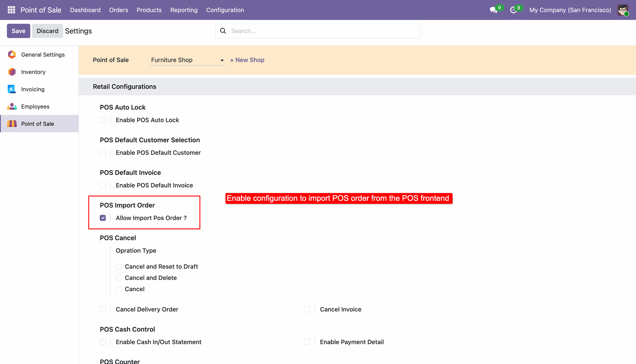The height and width of the screenshot is (364, 636).
Task: Open the user avatar menu
Action: tap(623, 10)
